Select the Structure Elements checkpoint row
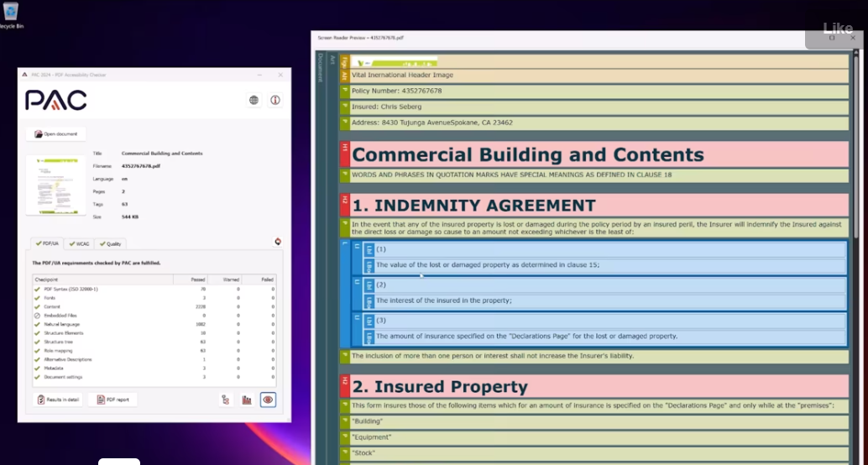 pyautogui.click(x=154, y=333)
